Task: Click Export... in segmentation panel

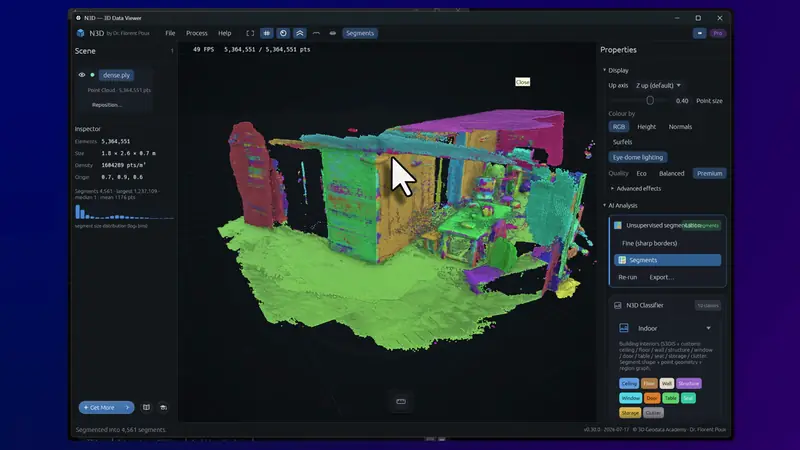Action: [x=661, y=278]
